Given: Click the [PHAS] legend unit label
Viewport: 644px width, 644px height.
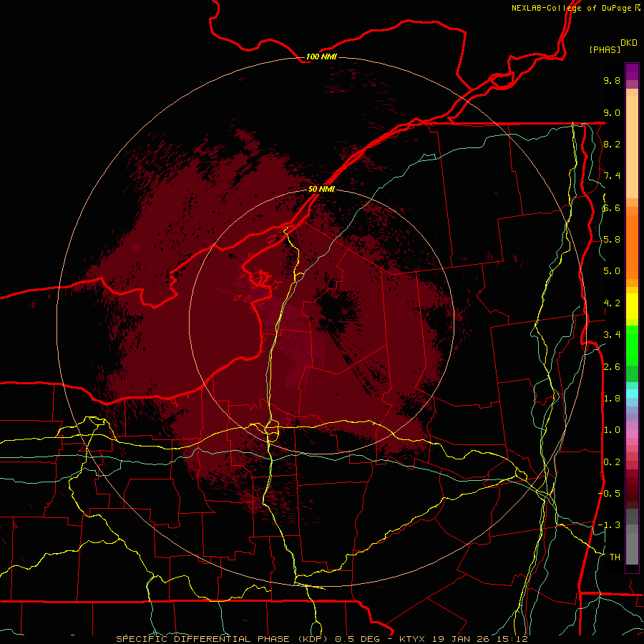Looking at the screenshot, I should tap(605, 49).
